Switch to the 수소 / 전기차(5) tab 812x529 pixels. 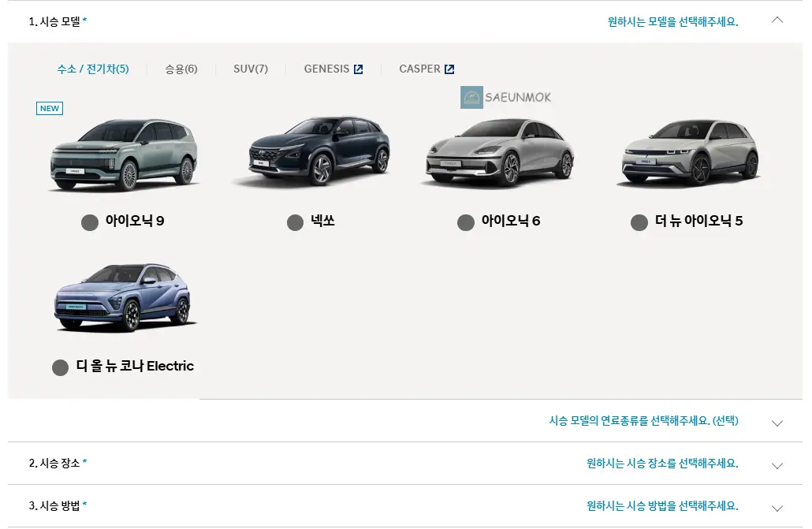coord(93,69)
